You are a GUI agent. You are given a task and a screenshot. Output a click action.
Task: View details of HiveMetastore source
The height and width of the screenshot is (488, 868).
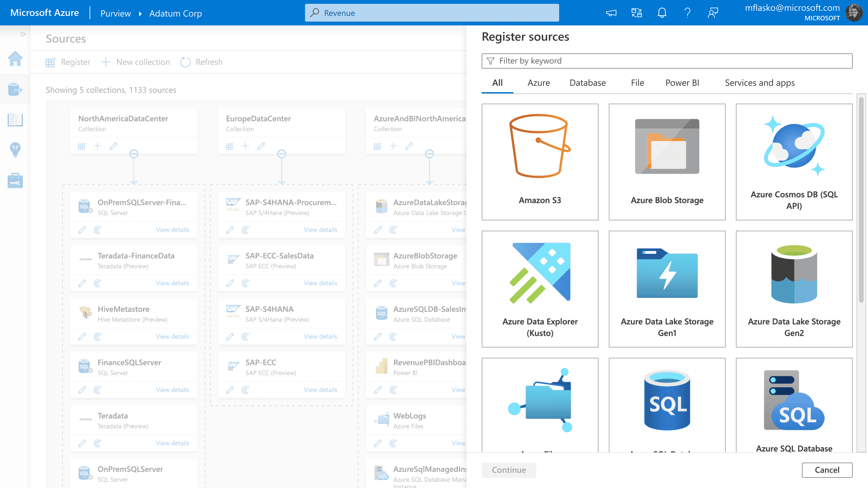tap(173, 336)
